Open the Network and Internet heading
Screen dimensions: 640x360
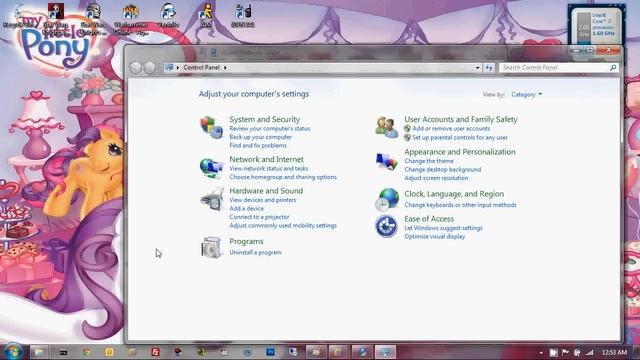(267, 159)
